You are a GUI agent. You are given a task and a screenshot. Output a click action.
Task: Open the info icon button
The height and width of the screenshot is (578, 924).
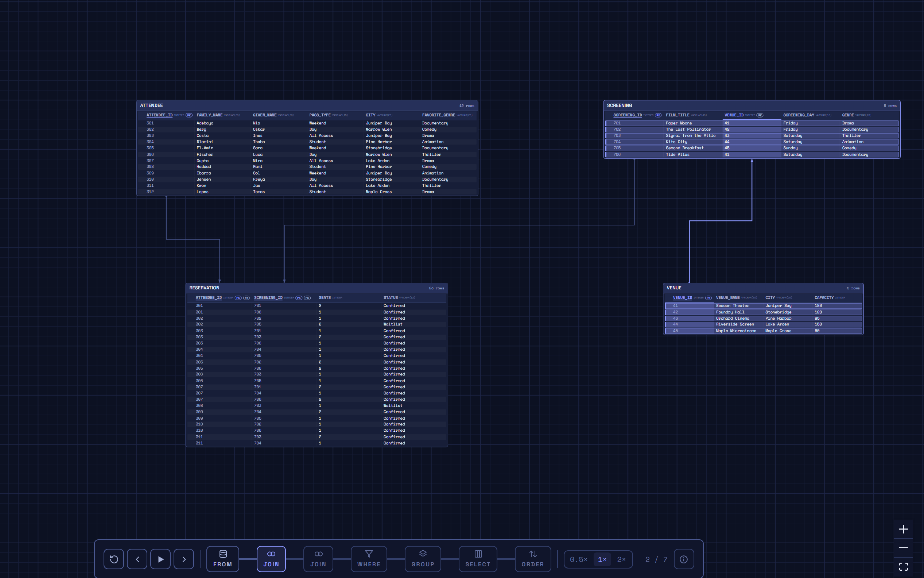click(x=684, y=559)
